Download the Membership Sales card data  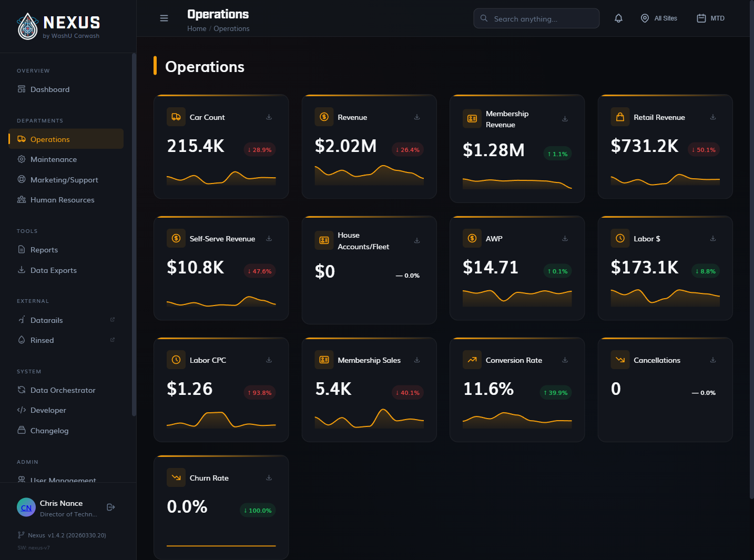pyautogui.click(x=417, y=360)
